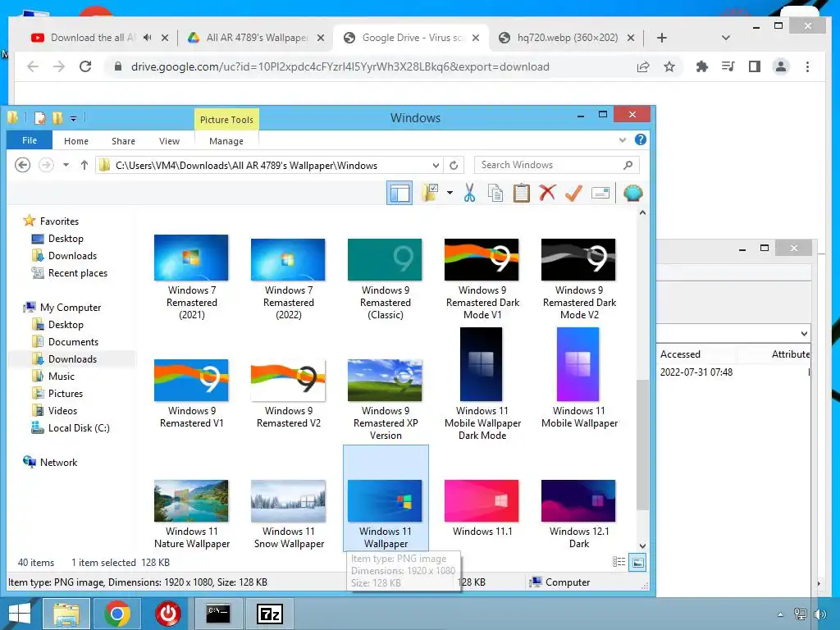This screenshot has width=840, height=630.
Task: Click the red X Delete icon
Action: pos(547,193)
